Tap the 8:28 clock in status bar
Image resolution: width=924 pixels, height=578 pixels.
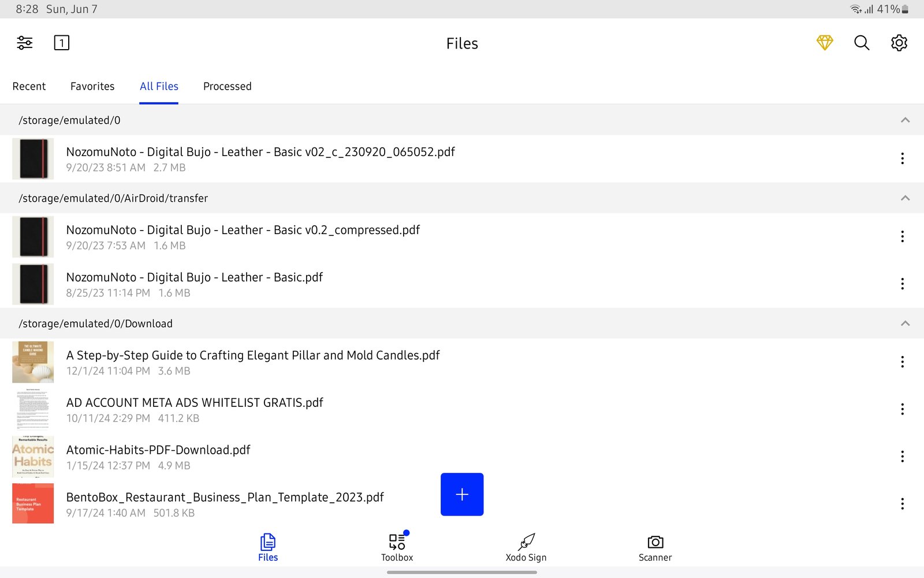pyautogui.click(x=27, y=9)
